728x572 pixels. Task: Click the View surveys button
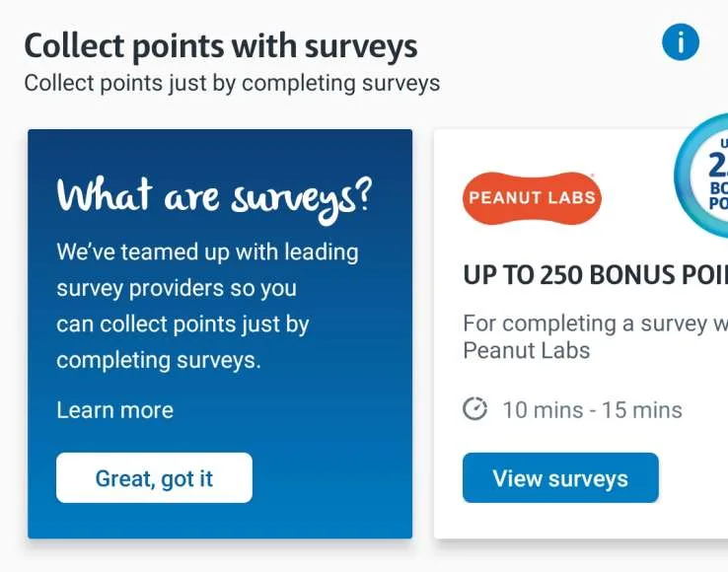tap(560, 478)
